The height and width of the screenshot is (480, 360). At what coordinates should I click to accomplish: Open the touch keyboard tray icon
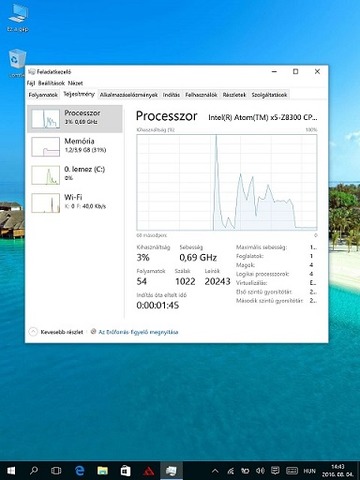292,471
